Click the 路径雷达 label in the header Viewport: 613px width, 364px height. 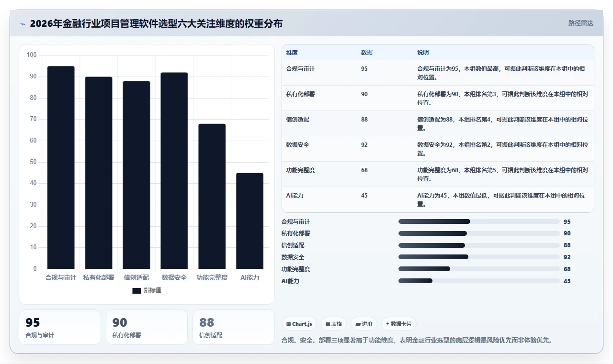pos(581,23)
